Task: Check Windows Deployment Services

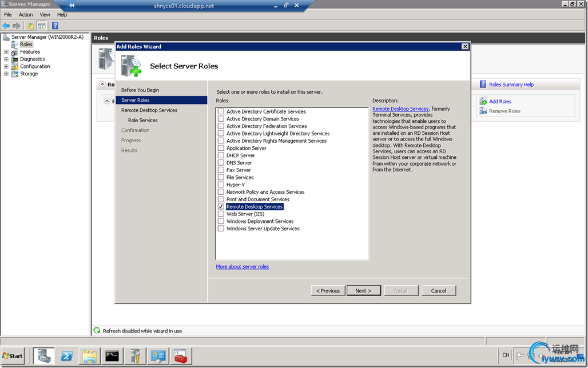Action: [221, 221]
